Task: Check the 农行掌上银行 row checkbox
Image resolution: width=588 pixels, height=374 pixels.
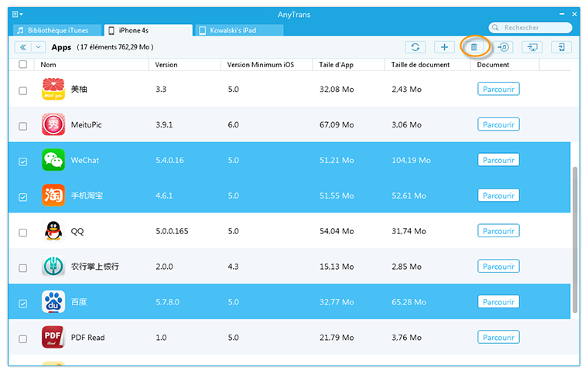Action: coord(23,268)
